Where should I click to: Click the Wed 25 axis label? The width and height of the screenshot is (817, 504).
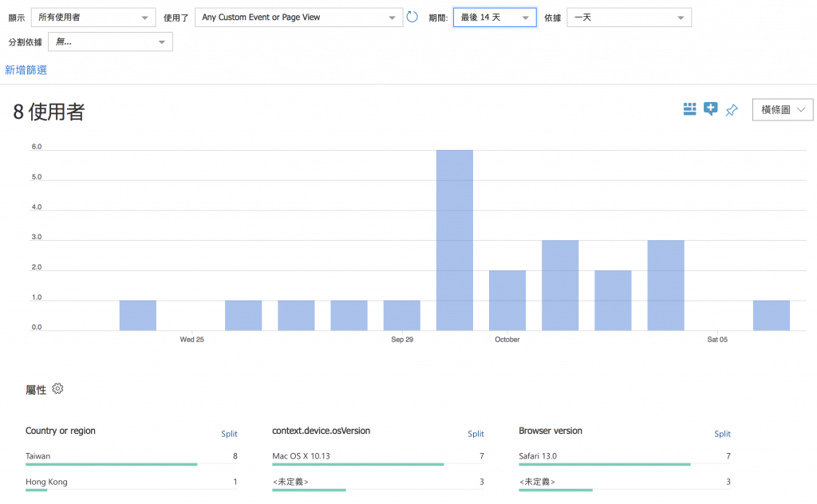[191, 340]
